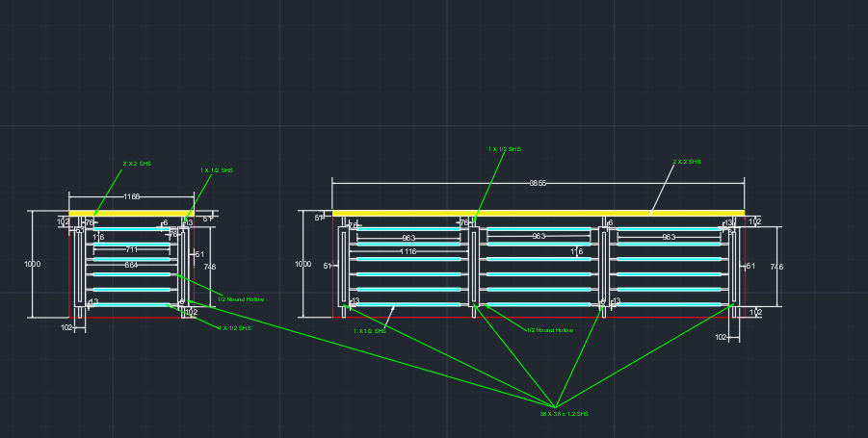Click the 1000 height dimension of small railing
Image resolution: width=868 pixels, height=438 pixels.
click(32, 264)
